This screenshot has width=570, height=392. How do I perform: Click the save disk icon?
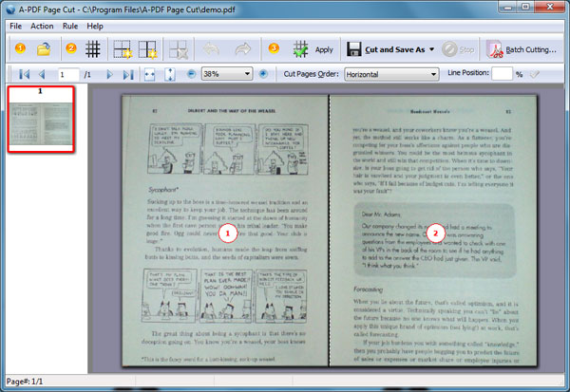353,49
